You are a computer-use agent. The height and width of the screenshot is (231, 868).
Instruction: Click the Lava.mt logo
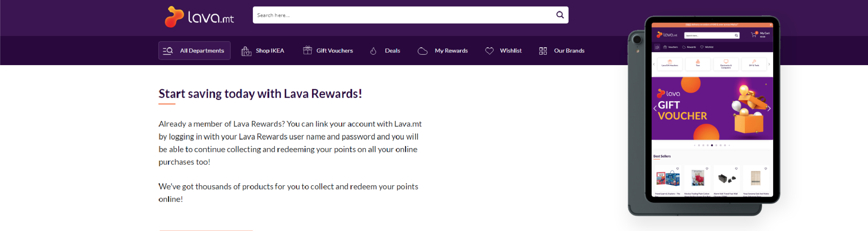(x=199, y=16)
